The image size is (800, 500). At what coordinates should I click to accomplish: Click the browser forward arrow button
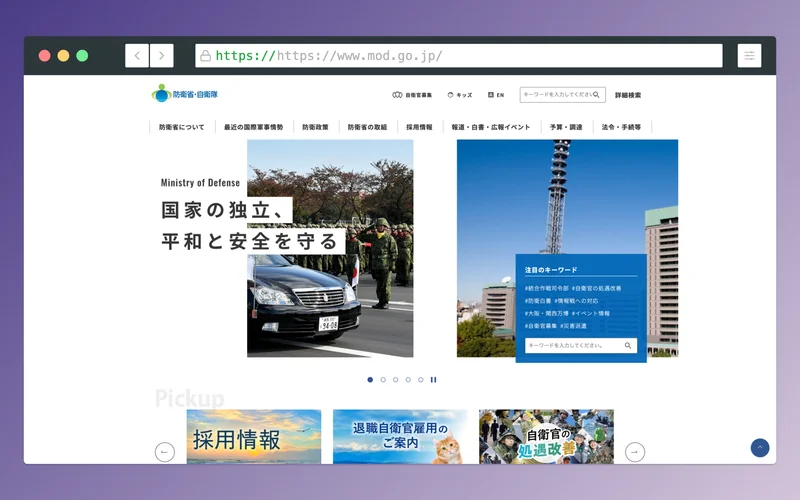pos(162,56)
